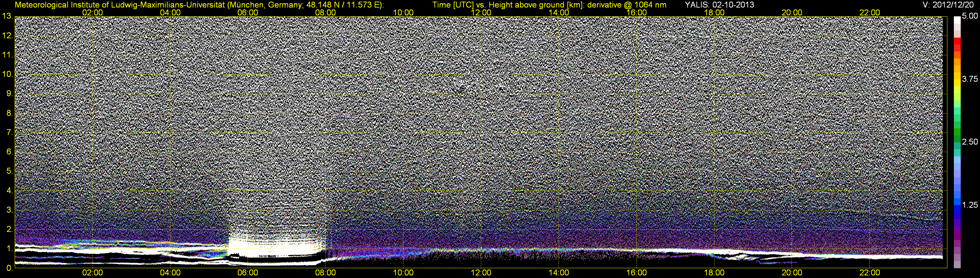Click the 6 km height axis label

point(9,152)
